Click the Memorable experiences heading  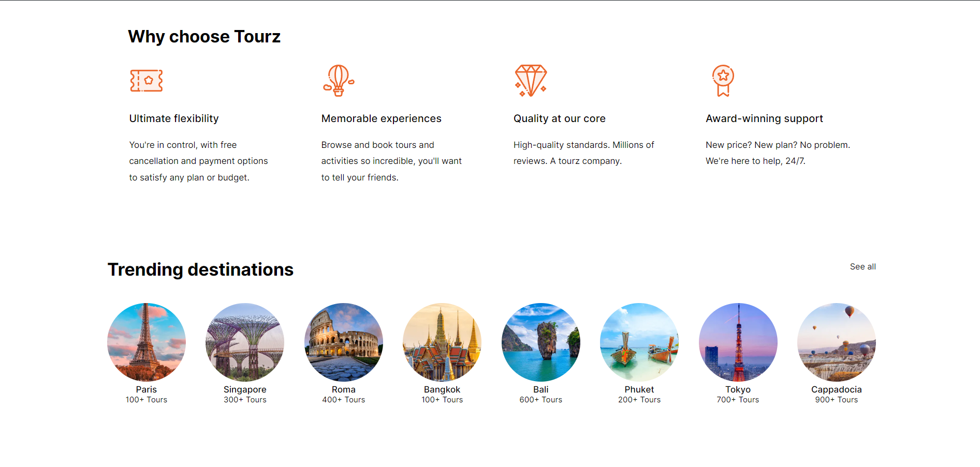(382, 118)
